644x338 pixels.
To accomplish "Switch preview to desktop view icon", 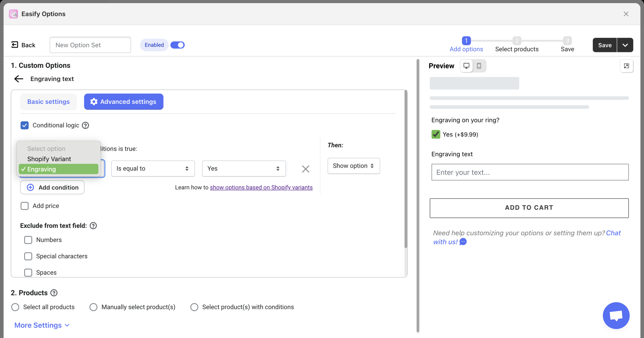I will pyautogui.click(x=467, y=66).
